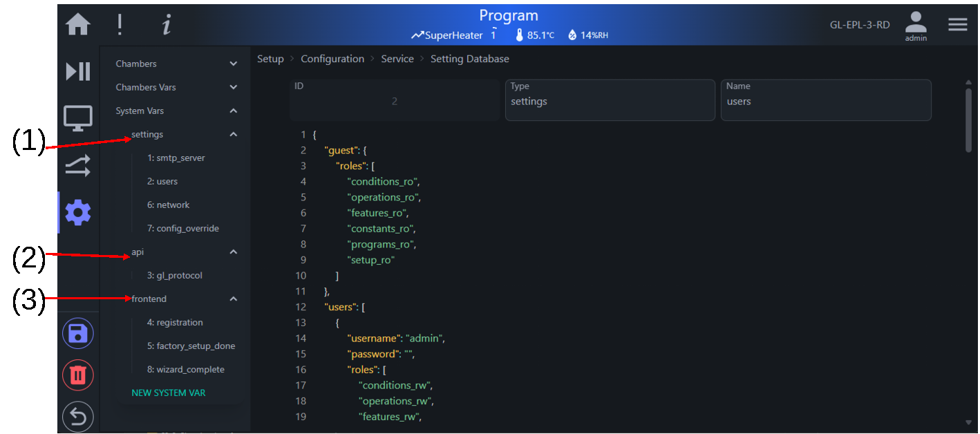Viewport: 980px width, 434px height.
Task: Click the "setup_ro" value
Action: pos(370,260)
